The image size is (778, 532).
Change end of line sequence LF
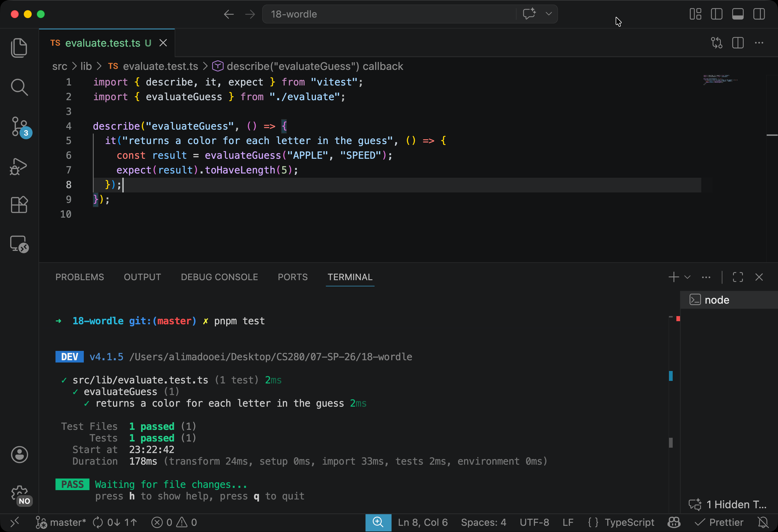[568, 522]
